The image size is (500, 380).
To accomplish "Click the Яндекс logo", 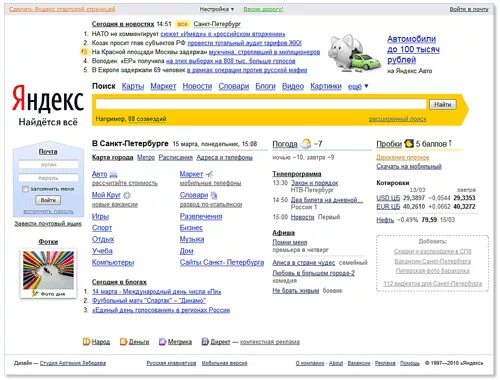I will (48, 98).
